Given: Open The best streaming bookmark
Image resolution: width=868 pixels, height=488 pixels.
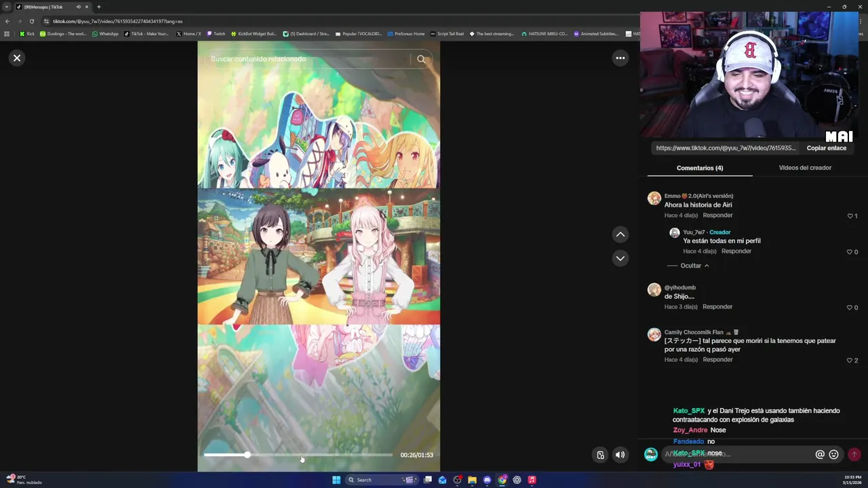Looking at the screenshot, I should click(x=492, y=34).
